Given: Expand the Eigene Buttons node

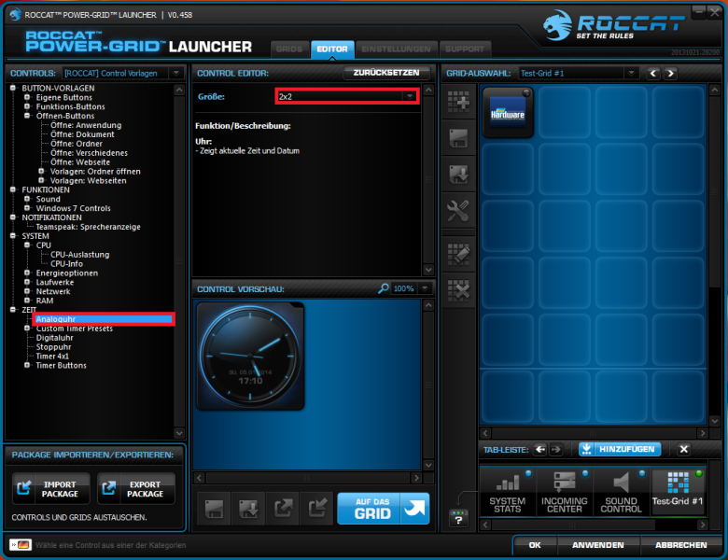Looking at the screenshot, I should coord(27,97).
